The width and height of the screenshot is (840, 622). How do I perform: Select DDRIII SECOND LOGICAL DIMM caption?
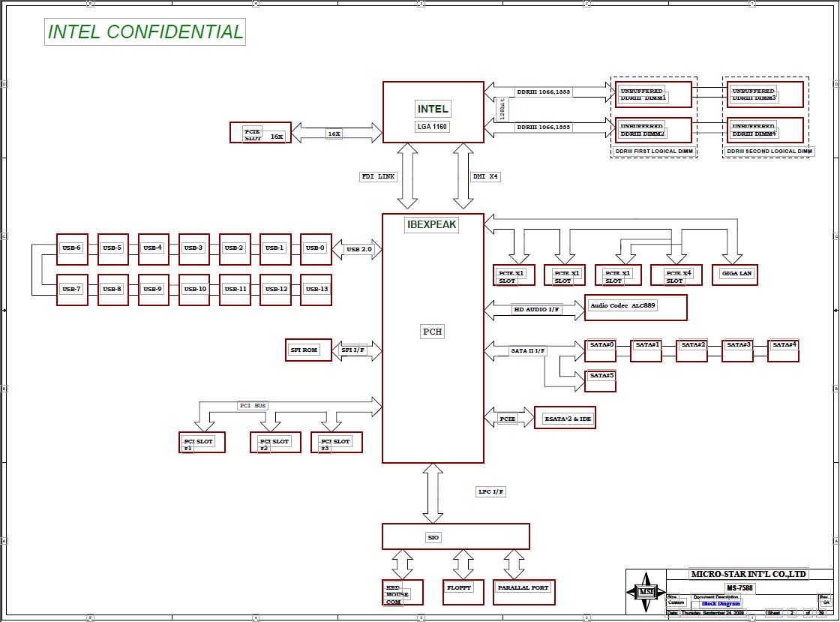coord(769,152)
